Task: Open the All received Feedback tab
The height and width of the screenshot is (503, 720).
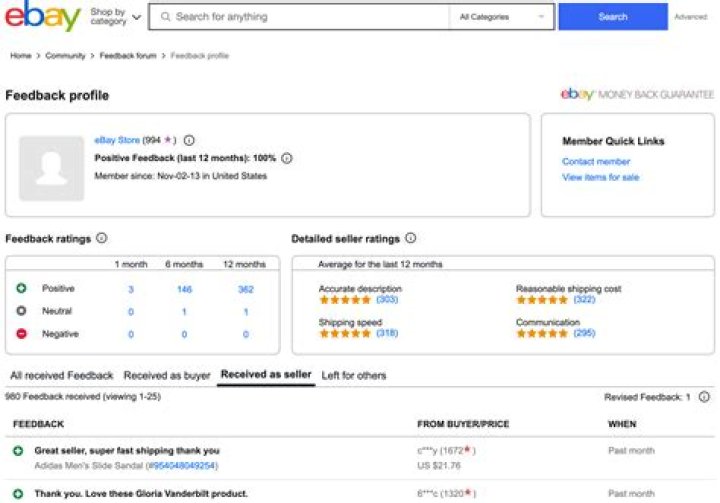Action: click(x=62, y=375)
